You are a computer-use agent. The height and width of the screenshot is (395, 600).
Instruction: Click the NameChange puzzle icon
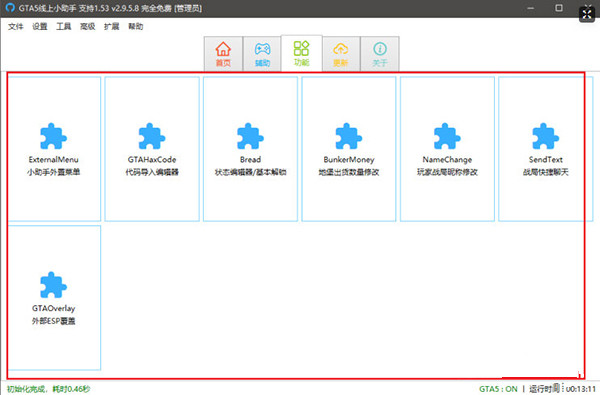click(x=447, y=136)
